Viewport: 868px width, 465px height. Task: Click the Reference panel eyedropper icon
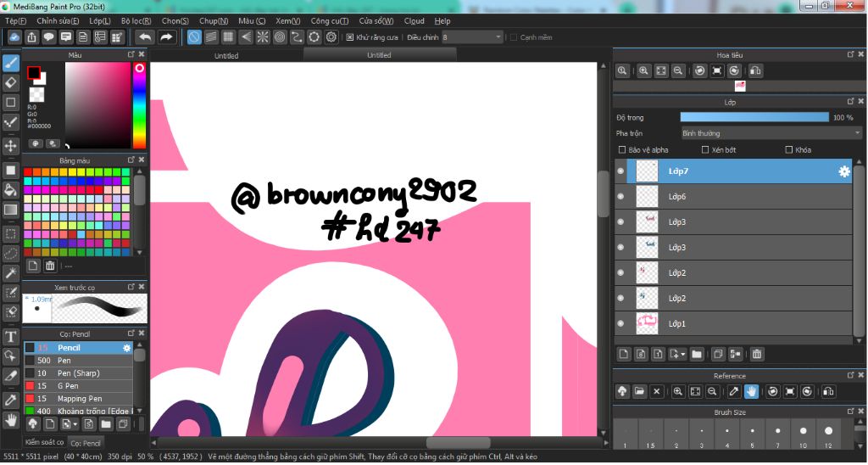tap(734, 392)
